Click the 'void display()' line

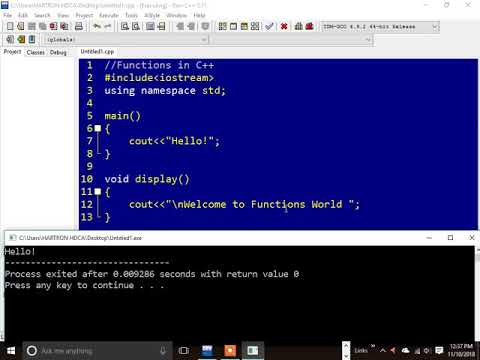click(x=147, y=179)
